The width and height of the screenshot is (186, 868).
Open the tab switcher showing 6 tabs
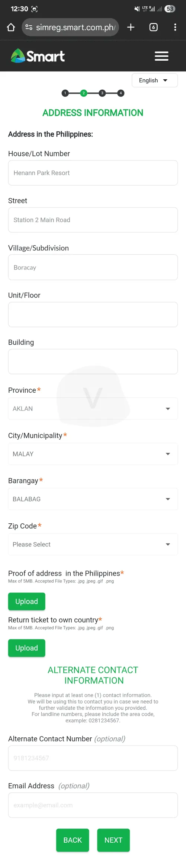coord(153,27)
